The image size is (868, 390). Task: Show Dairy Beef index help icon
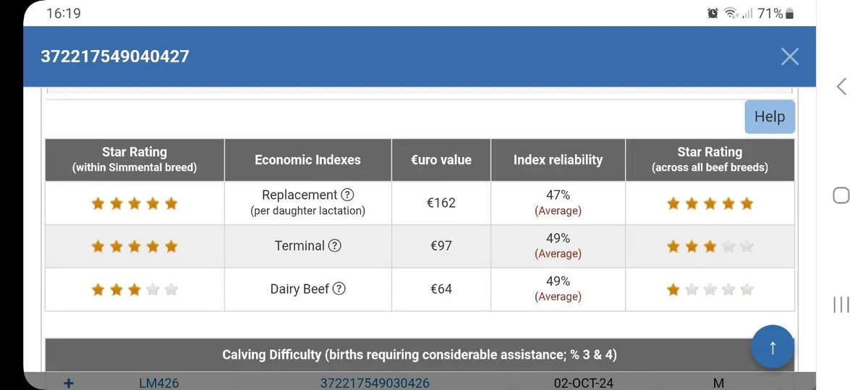tap(339, 289)
